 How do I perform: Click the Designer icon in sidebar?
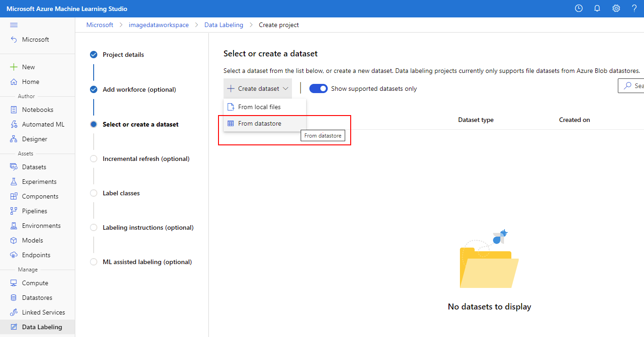[14, 139]
